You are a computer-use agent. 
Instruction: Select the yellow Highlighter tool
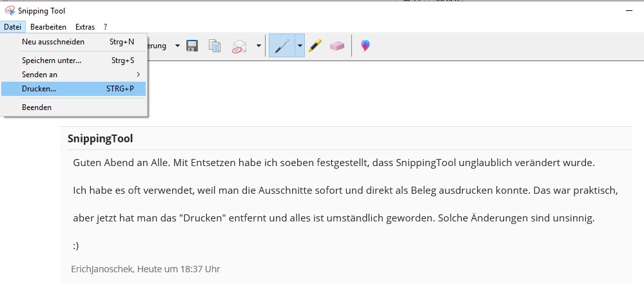(x=315, y=46)
